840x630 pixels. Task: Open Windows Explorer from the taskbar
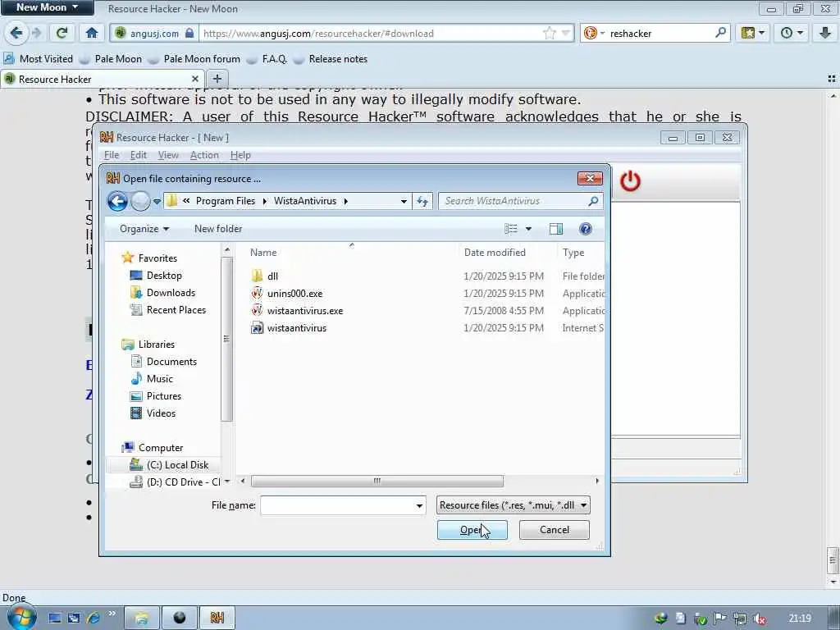[x=142, y=618]
